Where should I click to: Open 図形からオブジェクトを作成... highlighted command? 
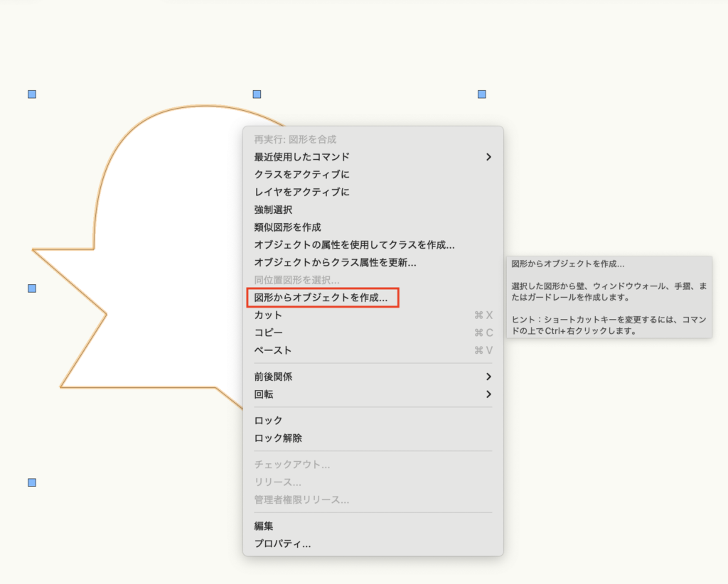pyautogui.click(x=321, y=298)
